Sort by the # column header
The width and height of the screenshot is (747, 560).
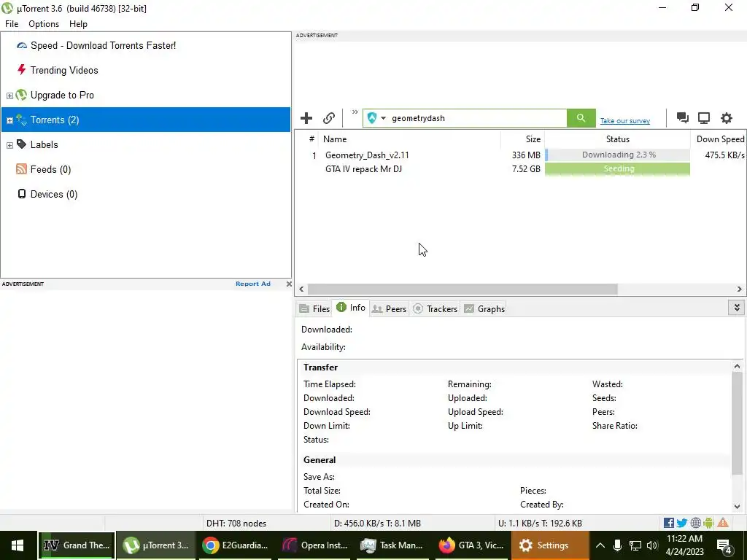click(x=311, y=139)
